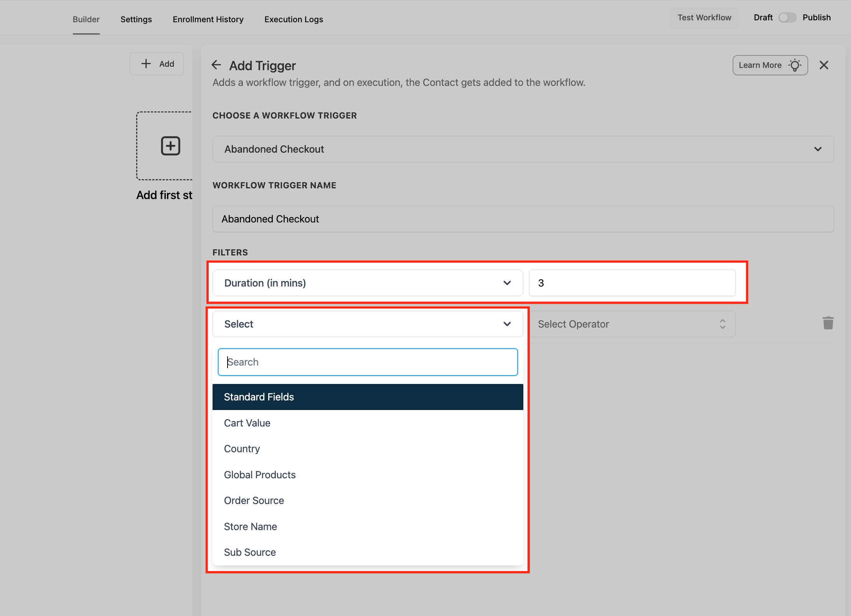Click the filter Search input field

tap(367, 362)
